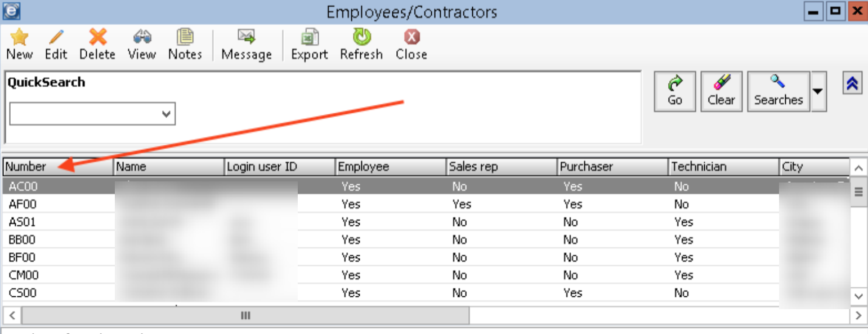Select the AF00 row
This screenshot has height=334, width=868.
click(426, 204)
